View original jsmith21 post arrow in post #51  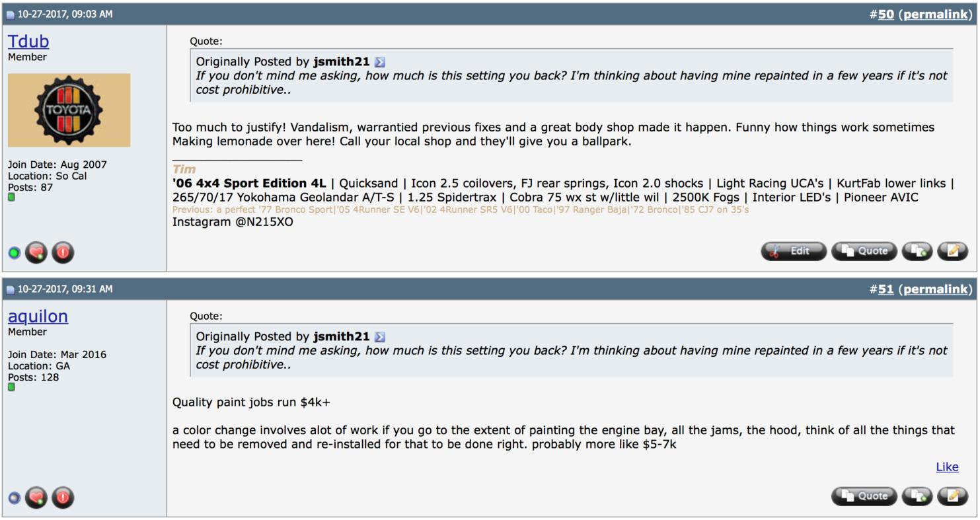point(379,337)
